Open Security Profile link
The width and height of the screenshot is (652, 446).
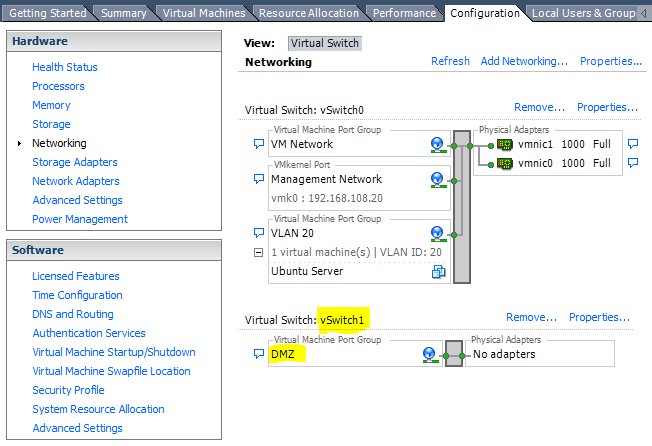[x=68, y=390]
